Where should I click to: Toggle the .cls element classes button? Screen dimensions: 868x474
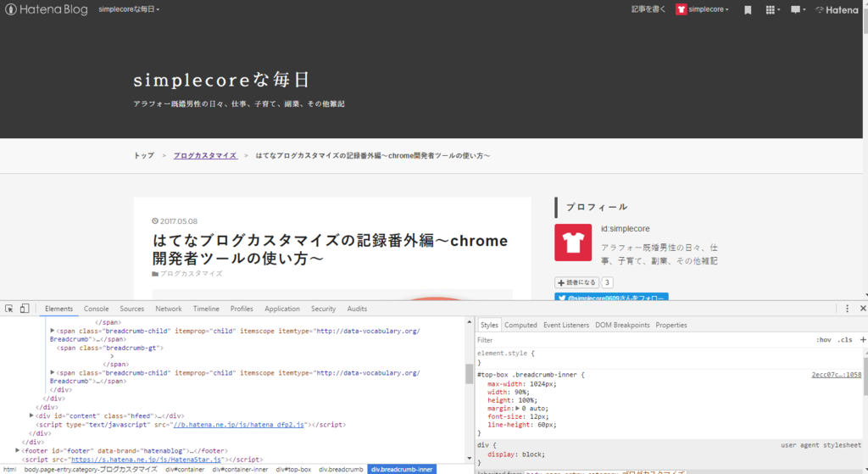[x=845, y=340]
